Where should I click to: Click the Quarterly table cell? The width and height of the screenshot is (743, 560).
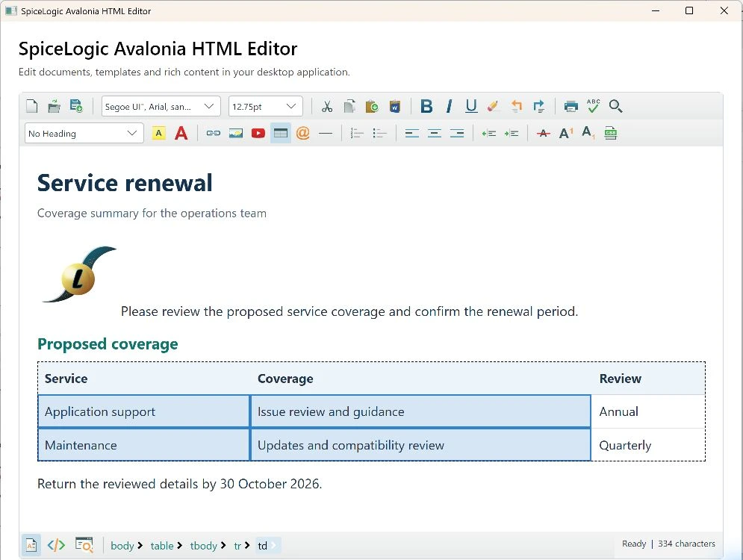[x=648, y=445]
